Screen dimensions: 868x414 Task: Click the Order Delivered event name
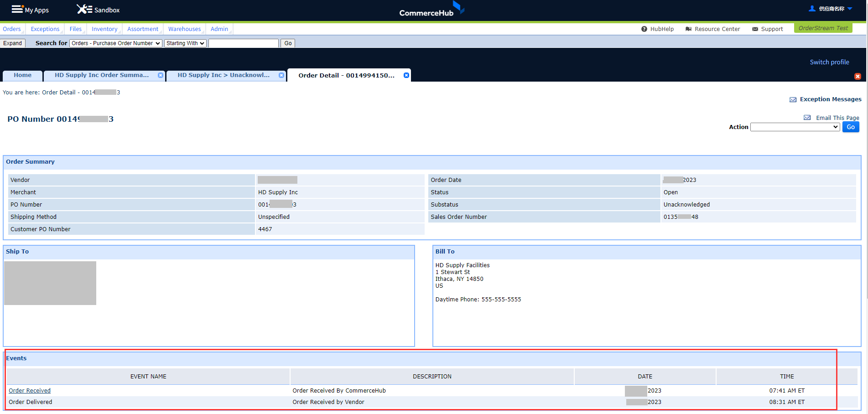coord(31,402)
